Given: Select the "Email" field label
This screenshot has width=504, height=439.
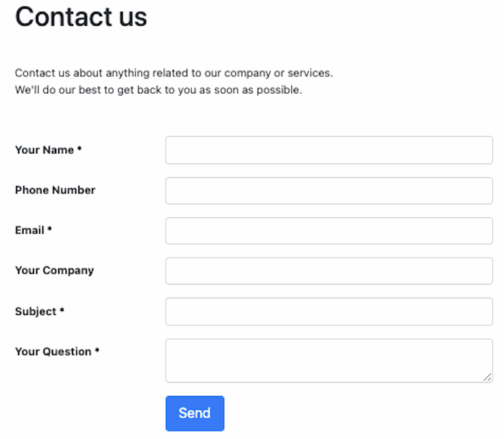Looking at the screenshot, I should click(x=29, y=230).
